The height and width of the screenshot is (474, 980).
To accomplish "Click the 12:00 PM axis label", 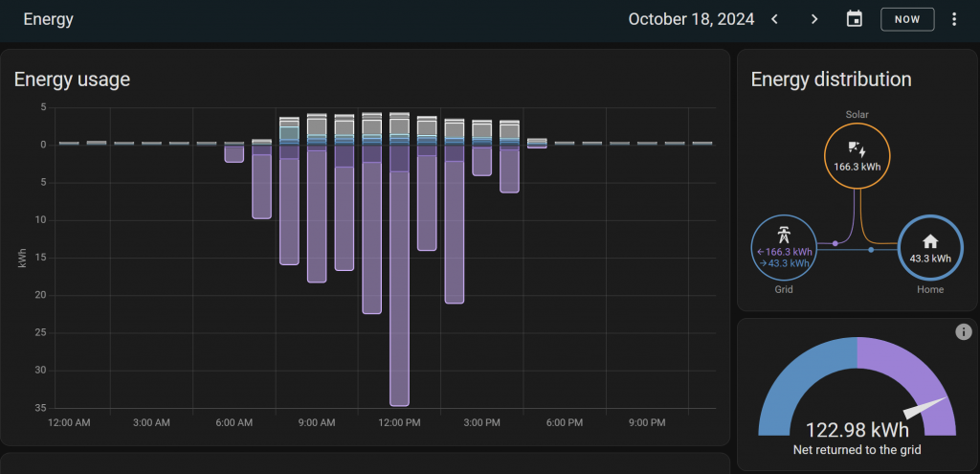I will click(399, 423).
